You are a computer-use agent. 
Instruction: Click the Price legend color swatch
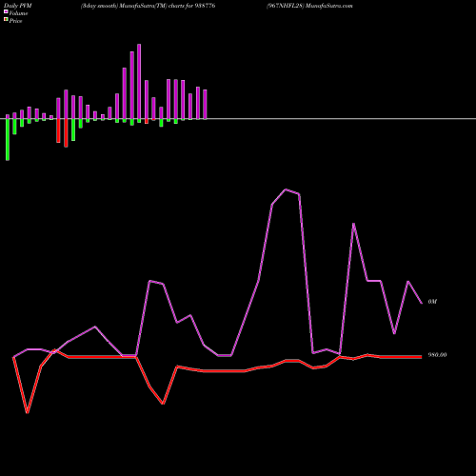click(6, 20)
